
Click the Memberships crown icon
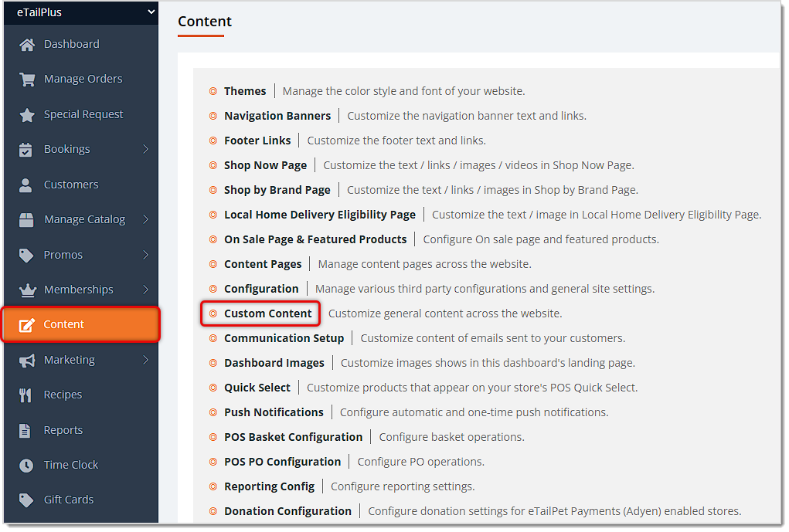(28, 290)
